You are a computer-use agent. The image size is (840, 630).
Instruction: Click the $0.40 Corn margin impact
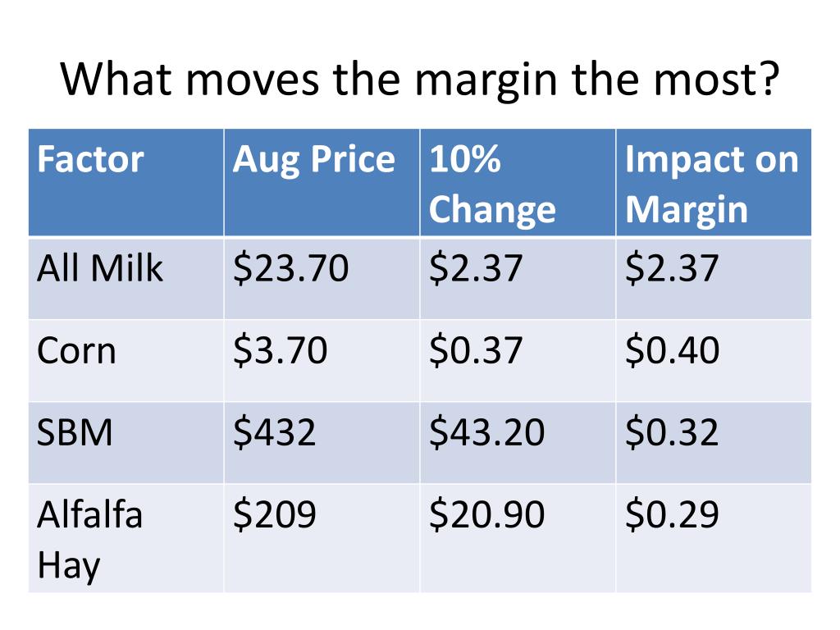pyautogui.click(x=714, y=361)
